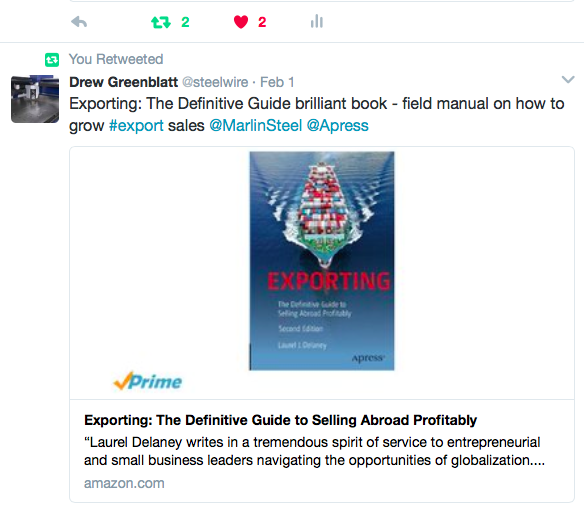Click the Prime logo in card

coord(148,381)
